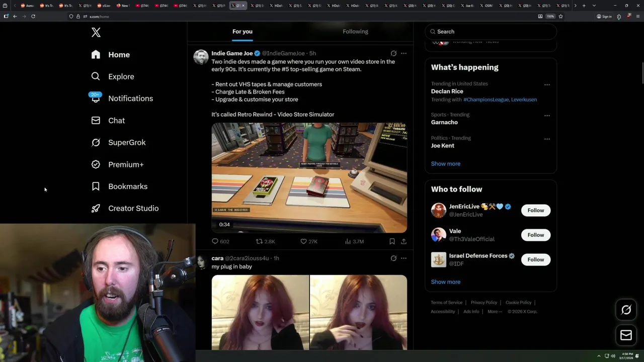Open Creator Studio rocket item
The image size is (644, 362).
coord(125,208)
